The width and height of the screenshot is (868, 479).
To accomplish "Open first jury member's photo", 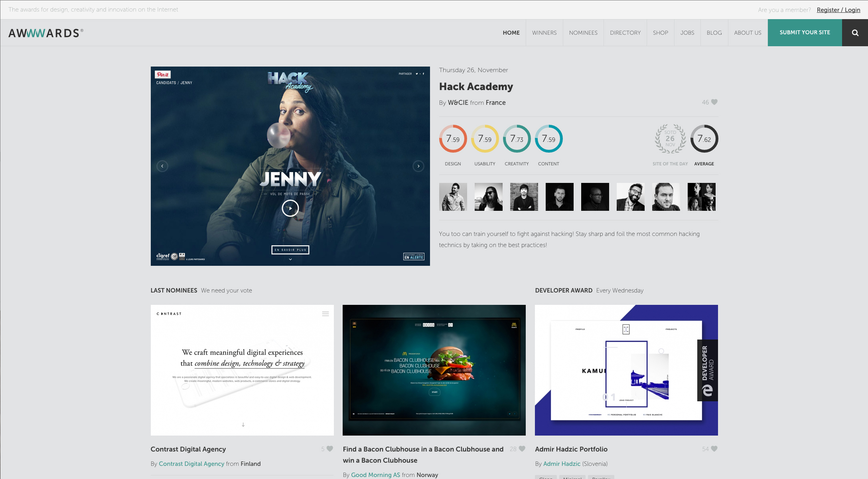I will (x=453, y=197).
